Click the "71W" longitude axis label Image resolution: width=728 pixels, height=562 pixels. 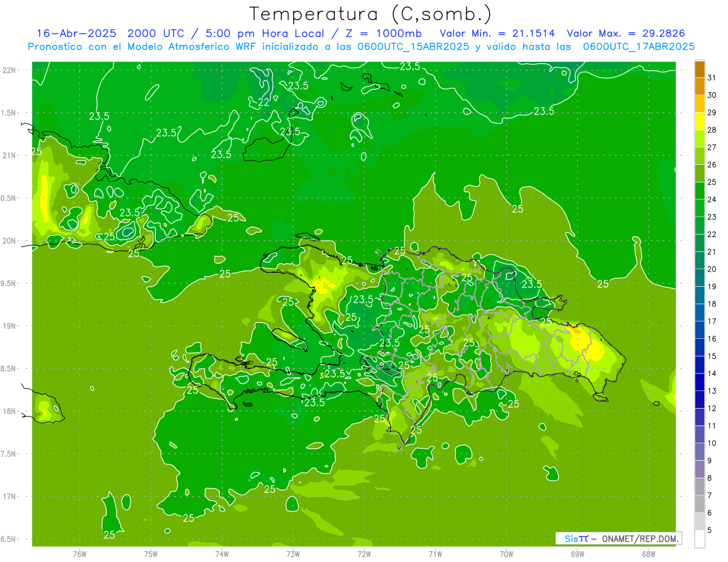(x=435, y=554)
